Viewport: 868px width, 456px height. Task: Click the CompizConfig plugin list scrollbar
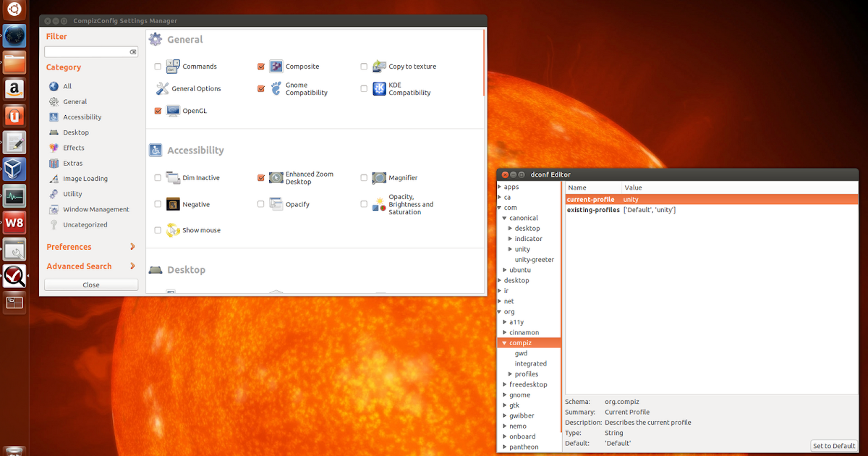point(484,62)
